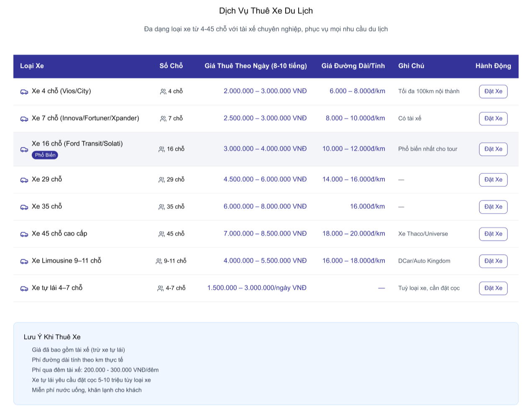Book Xe 45 chỗ cao cấp
Image resolution: width=532 pixels, height=412 pixels.
[493, 234]
